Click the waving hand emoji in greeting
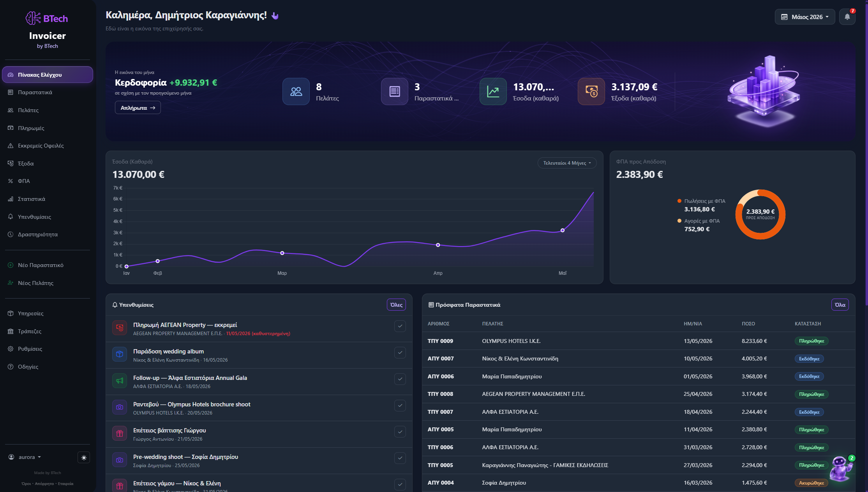Screen dimensions: 868x492 point(275,16)
